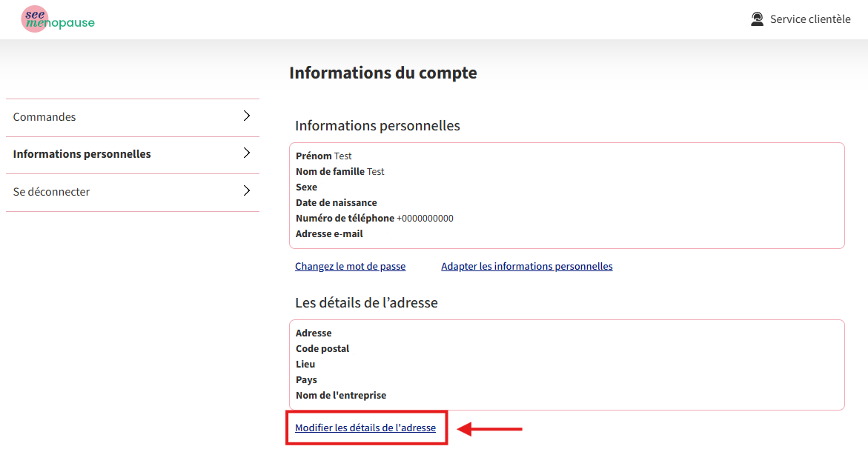The width and height of the screenshot is (868, 452).
Task: Click the Nom de l'entreprise label
Action: pyautogui.click(x=341, y=396)
